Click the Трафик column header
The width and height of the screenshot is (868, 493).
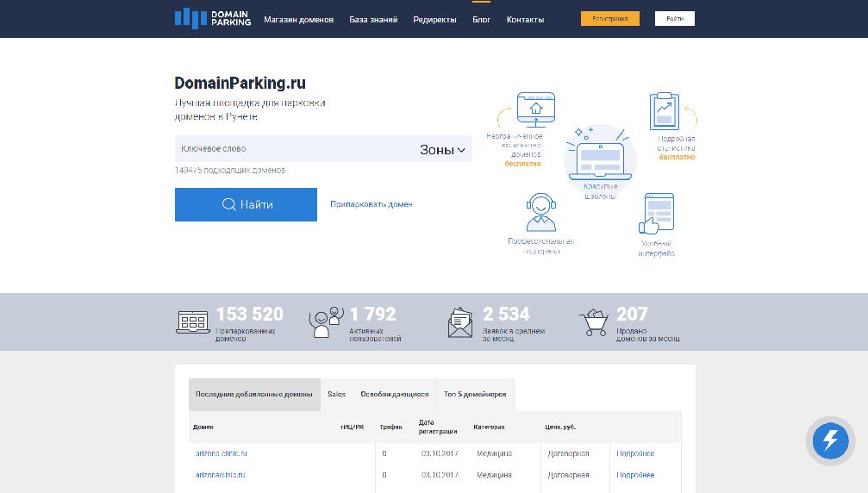click(390, 427)
